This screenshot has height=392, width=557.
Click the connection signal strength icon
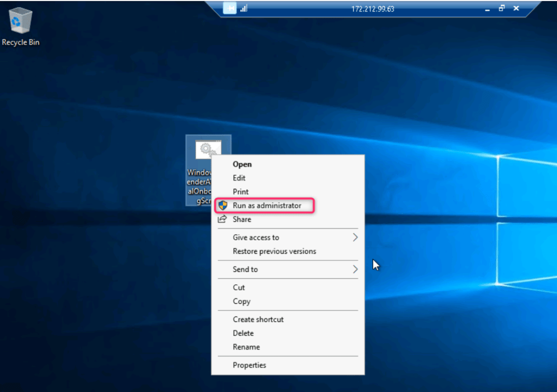(244, 9)
